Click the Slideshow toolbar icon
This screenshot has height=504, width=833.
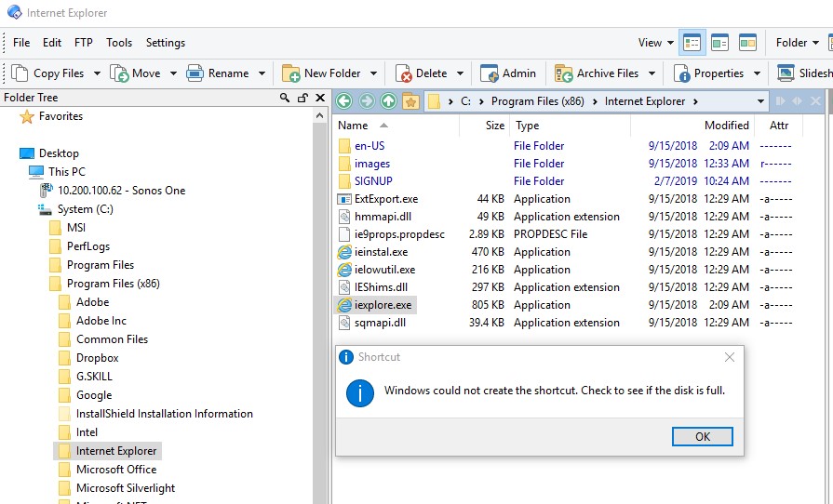pos(786,73)
